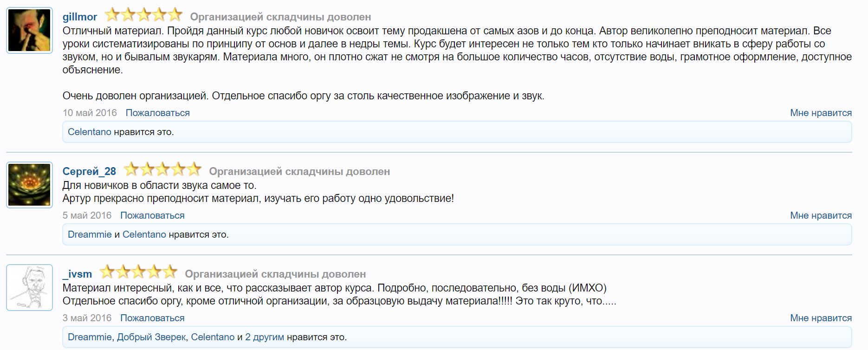868x350 pixels.
Task: Click the middle star in Сергей_28's rating
Action: pos(162,170)
